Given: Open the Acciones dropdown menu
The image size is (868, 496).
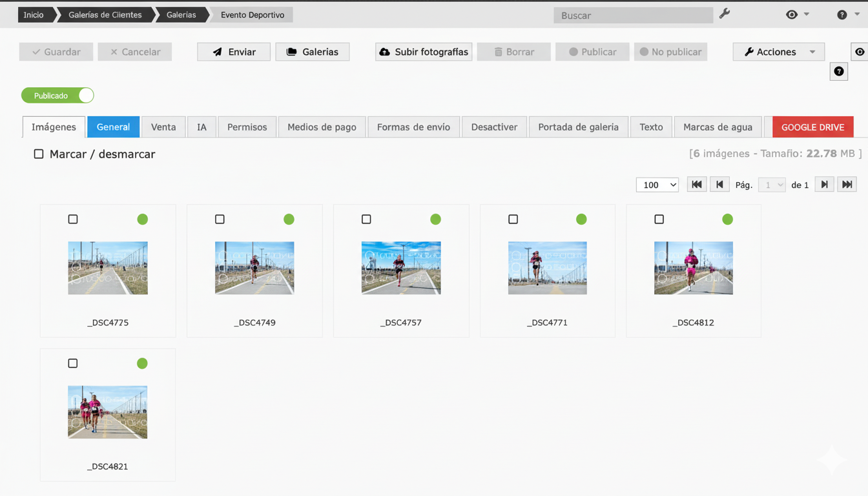Looking at the screenshot, I should pyautogui.click(x=778, y=52).
